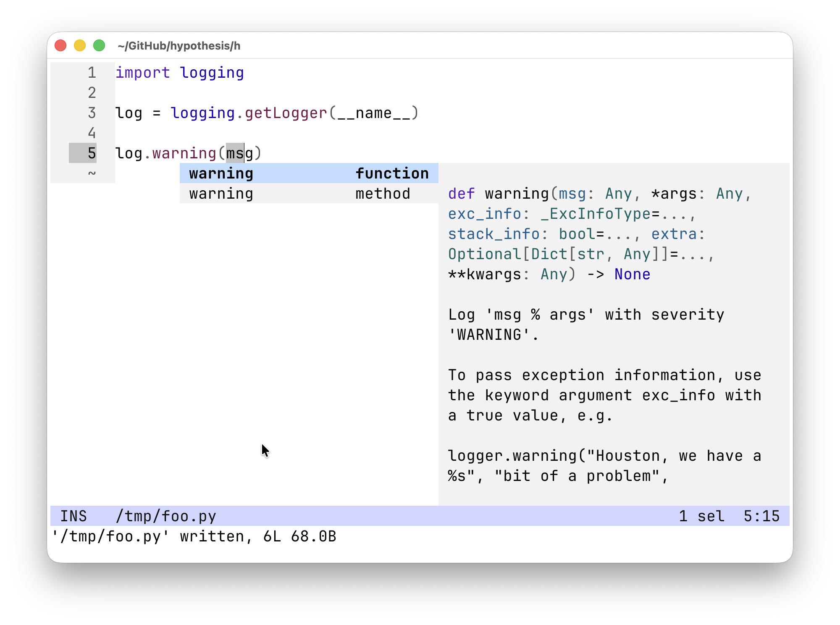
Task: Click the window title path text
Action: pos(179,46)
